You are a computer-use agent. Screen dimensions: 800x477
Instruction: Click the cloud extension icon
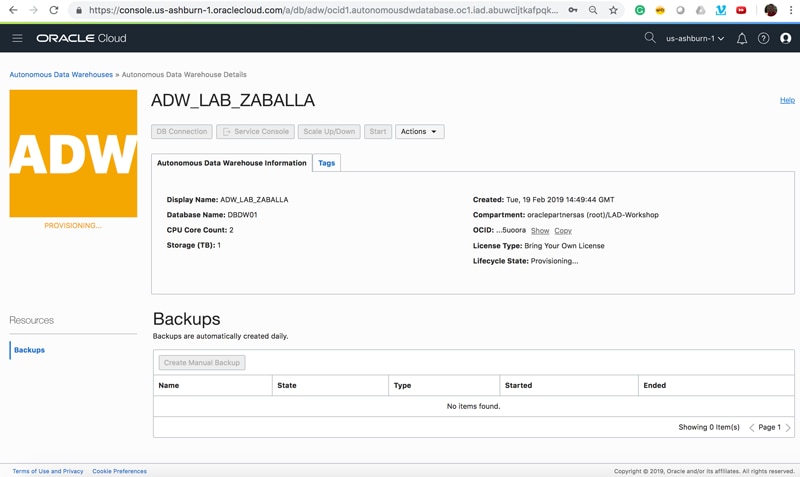point(701,10)
